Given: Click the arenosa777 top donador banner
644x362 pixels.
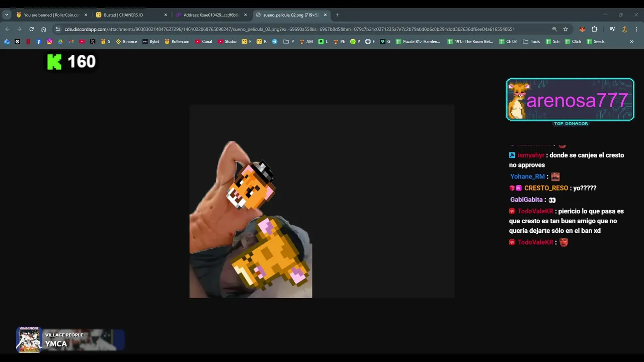Looking at the screenshot, I should [x=570, y=100].
